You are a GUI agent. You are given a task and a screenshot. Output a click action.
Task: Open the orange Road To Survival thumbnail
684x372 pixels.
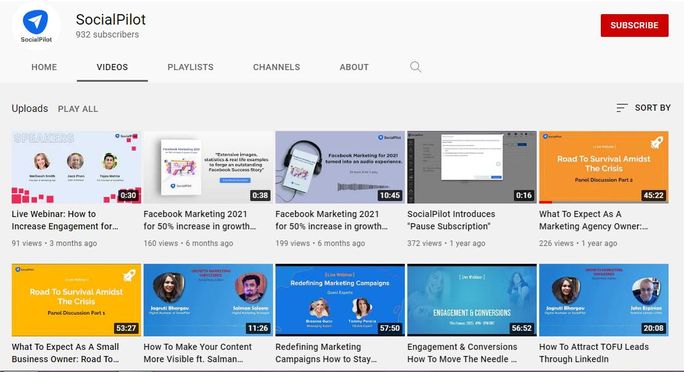pyautogui.click(x=604, y=167)
